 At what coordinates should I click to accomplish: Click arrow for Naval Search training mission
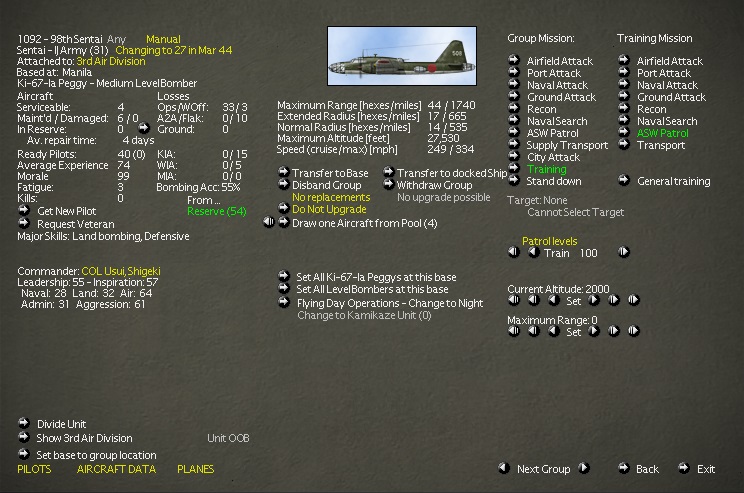click(624, 120)
